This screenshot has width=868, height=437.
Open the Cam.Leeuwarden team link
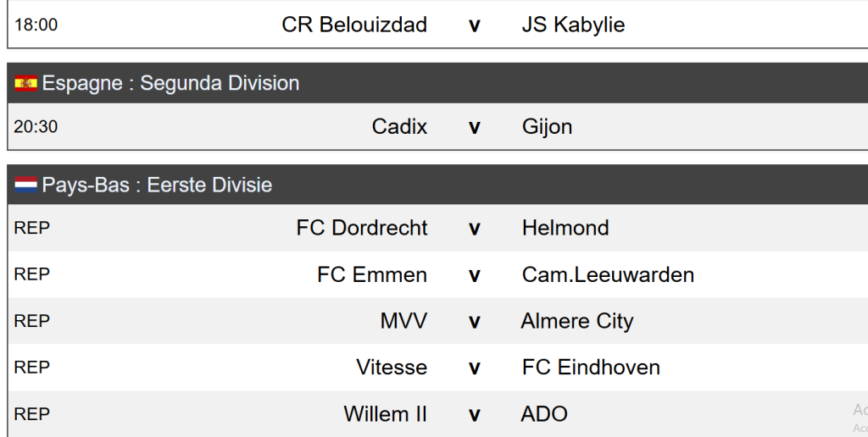[608, 274]
